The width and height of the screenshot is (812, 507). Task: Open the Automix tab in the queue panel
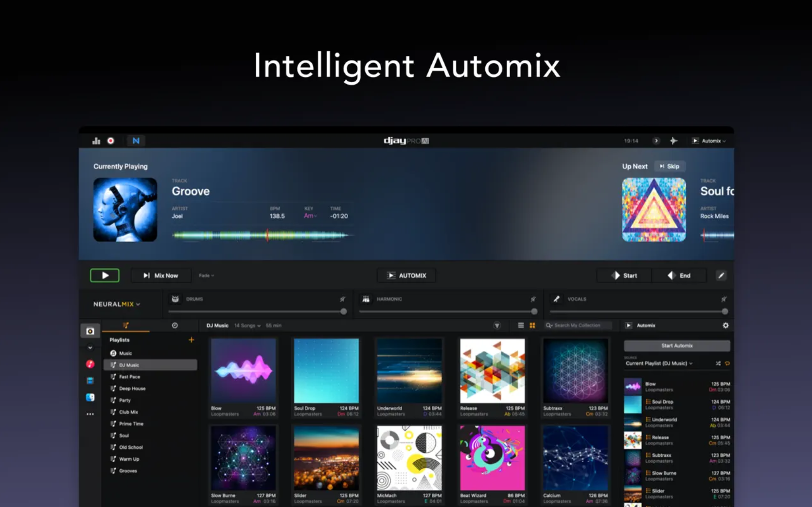(641, 326)
